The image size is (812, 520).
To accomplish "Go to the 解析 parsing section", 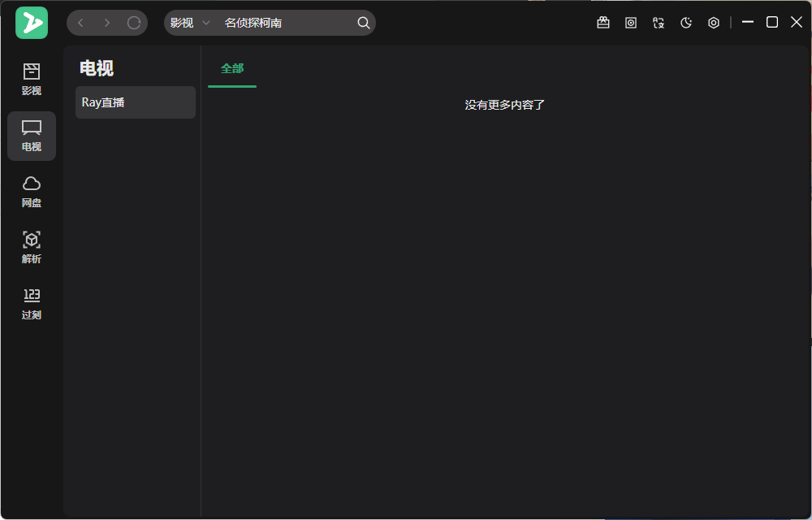I will [32, 248].
